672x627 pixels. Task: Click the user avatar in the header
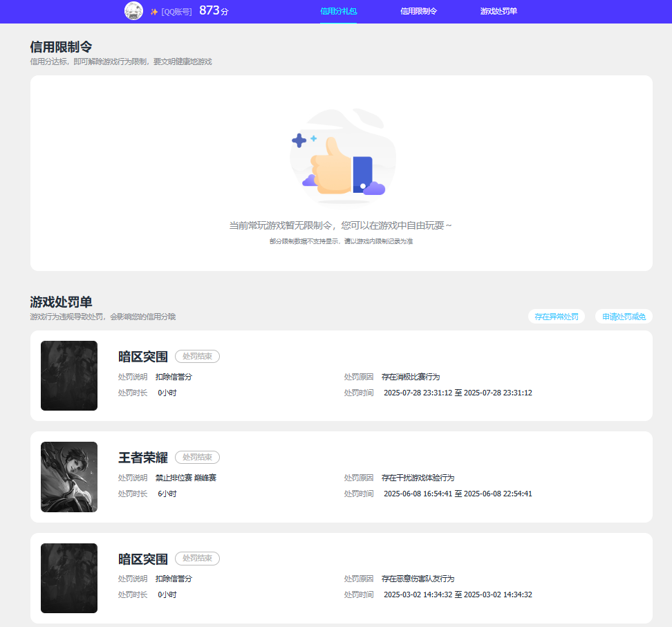click(x=133, y=11)
